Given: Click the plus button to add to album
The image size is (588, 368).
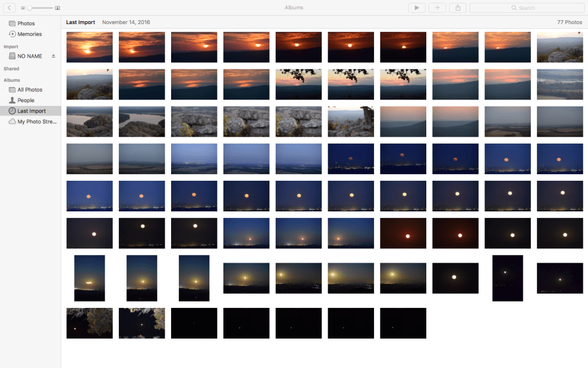Looking at the screenshot, I should (x=437, y=8).
